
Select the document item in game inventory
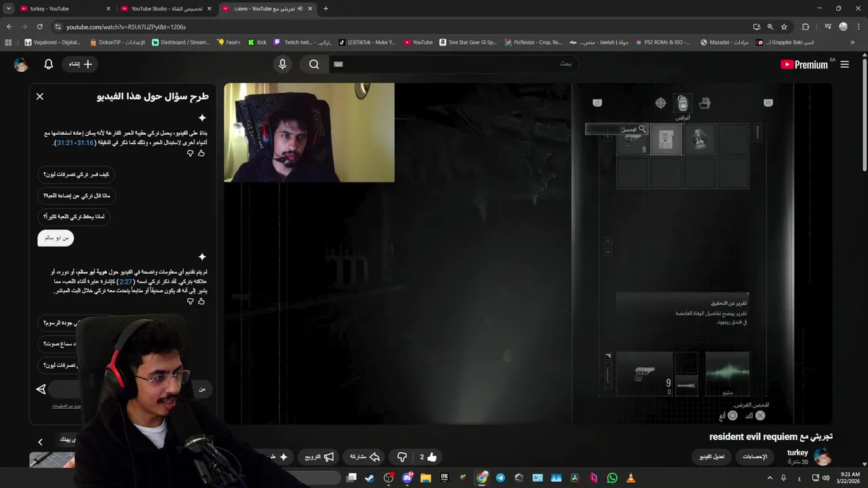click(x=666, y=140)
